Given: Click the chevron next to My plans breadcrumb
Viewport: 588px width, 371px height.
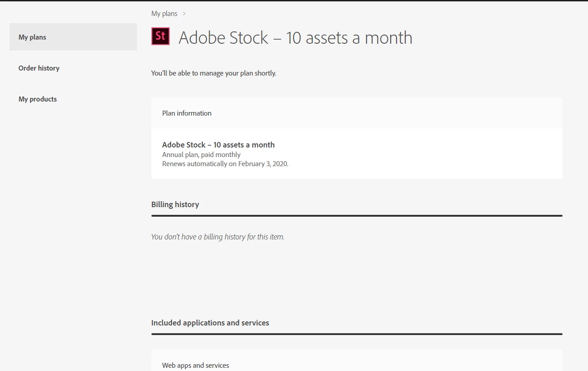Looking at the screenshot, I should (184, 14).
